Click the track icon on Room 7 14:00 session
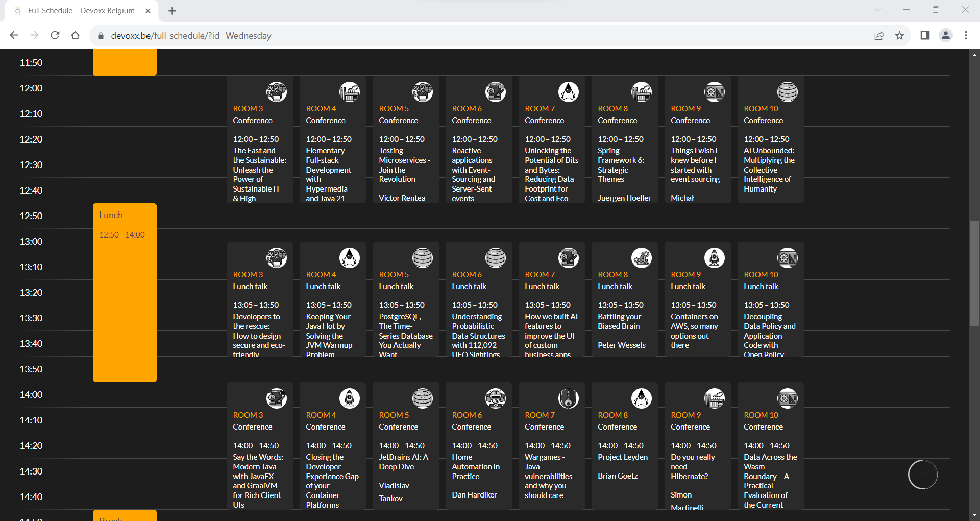 pyautogui.click(x=568, y=398)
